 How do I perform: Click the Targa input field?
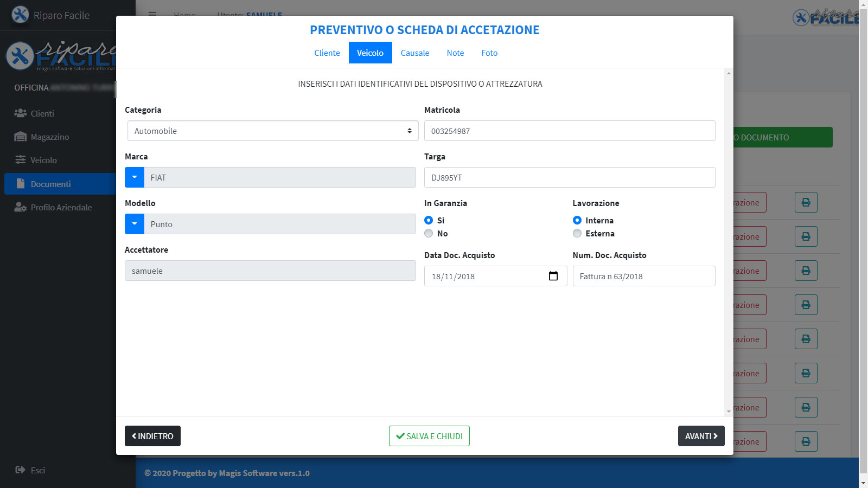570,177
